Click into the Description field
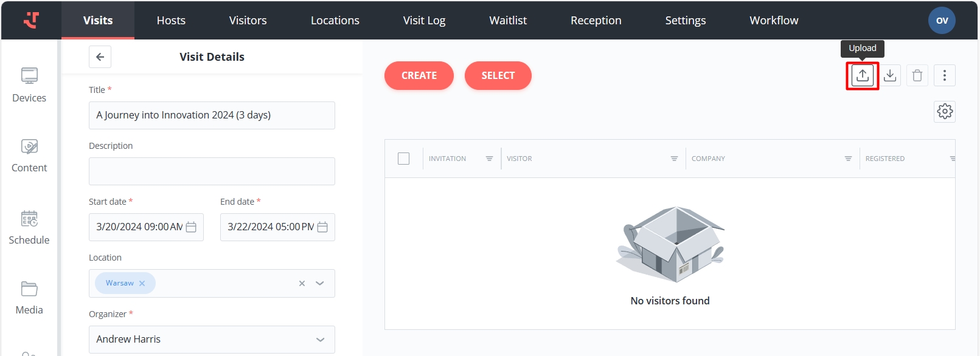 click(212, 171)
